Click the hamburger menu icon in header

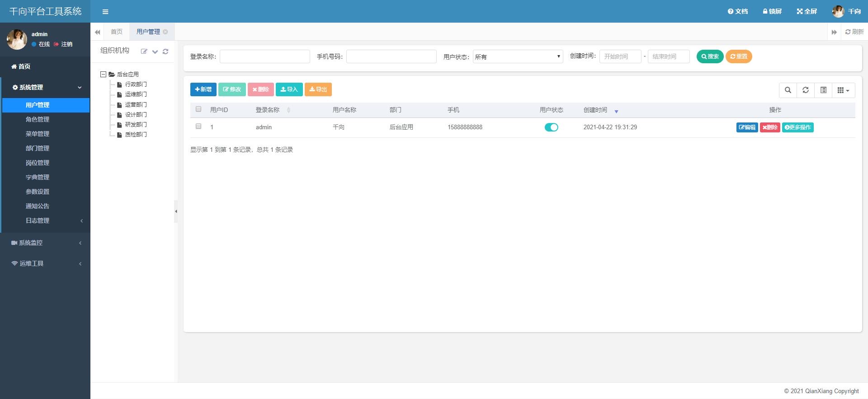[105, 12]
